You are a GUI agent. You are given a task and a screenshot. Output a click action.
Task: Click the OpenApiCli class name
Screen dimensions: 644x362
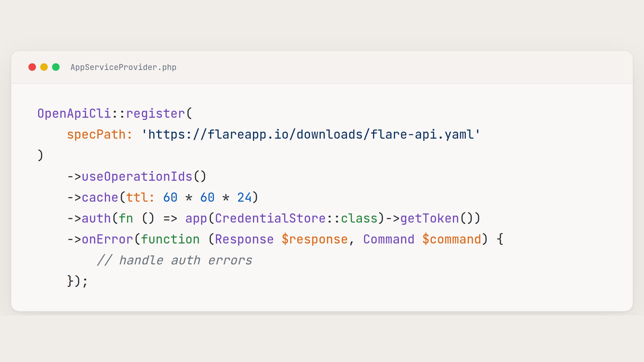click(x=74, y=113)
